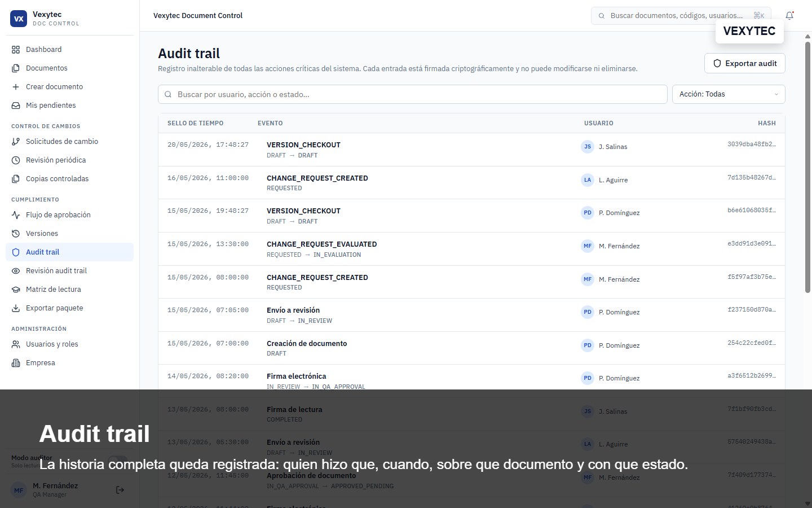Go to Documentos in sidebar
812x508 pixels.
70,68
